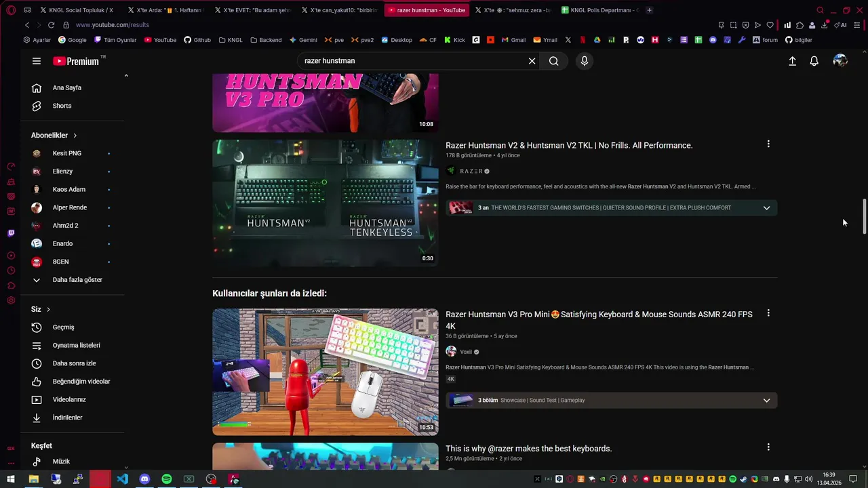Open File Explorer from the taskbar

[x=33, y=479]
